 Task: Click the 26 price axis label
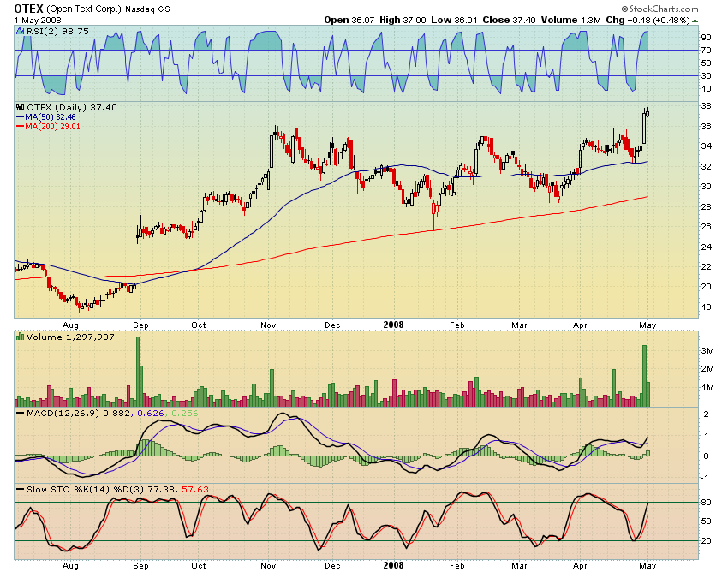pyautogui.click(x=707, y=227)
